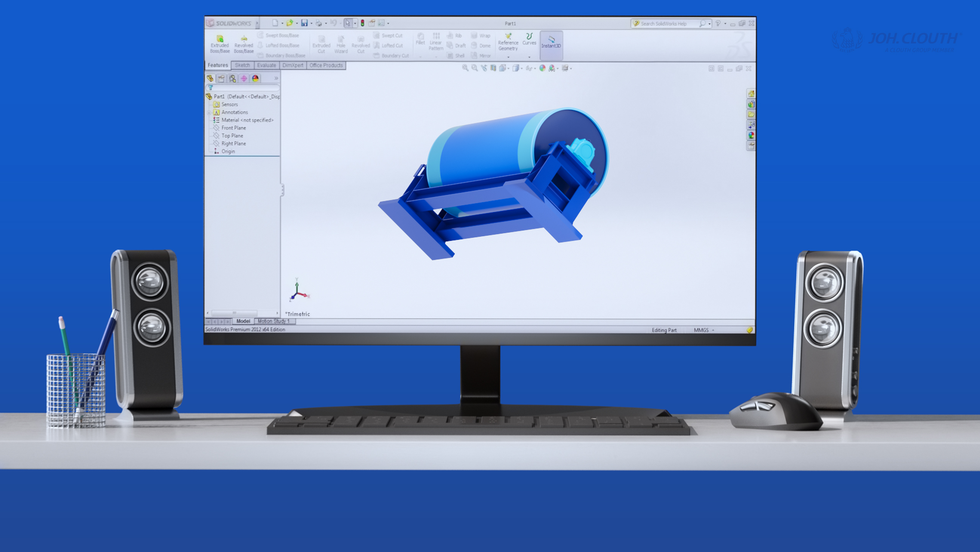
Task: Open the DisplayManager color ball tab
Action: click(x=255, y=79)
